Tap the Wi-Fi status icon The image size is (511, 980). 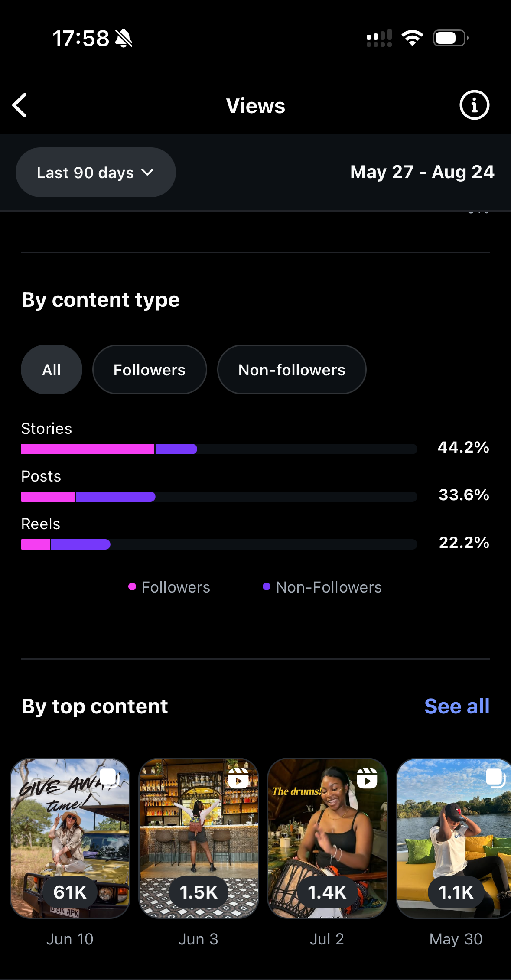(x=412, y=38)
